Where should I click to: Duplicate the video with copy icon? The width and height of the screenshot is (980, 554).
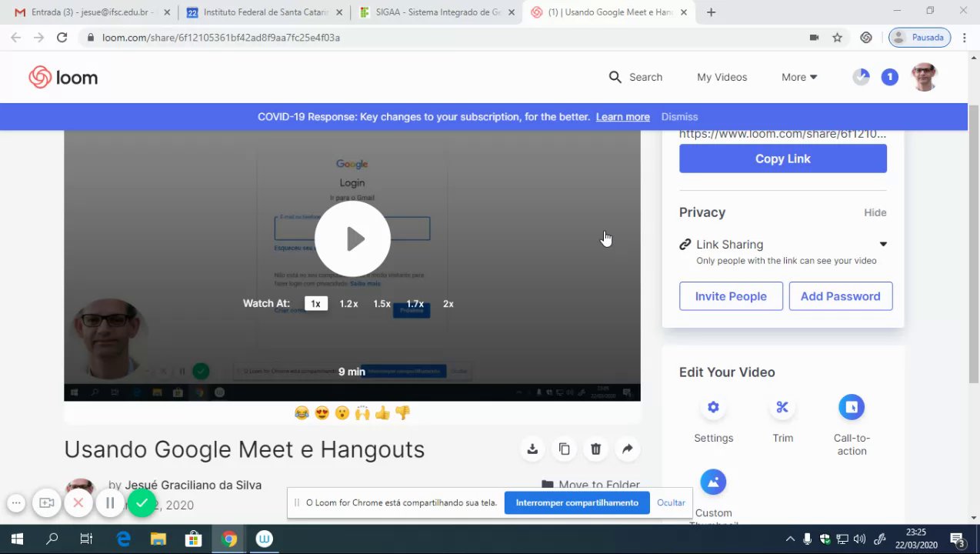click(x=564, y=449)
